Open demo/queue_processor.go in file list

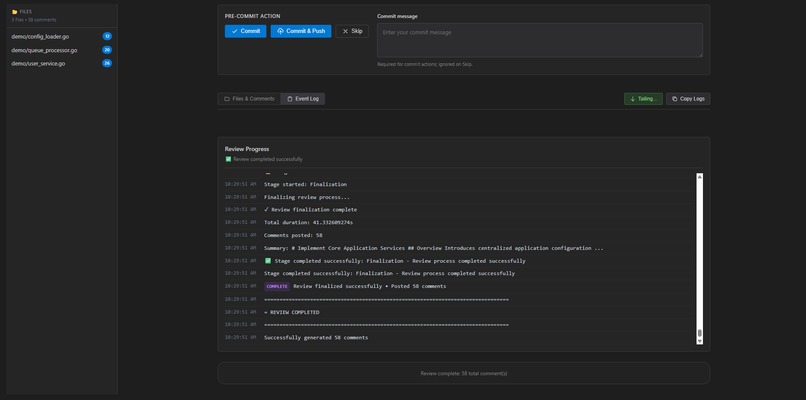tap(44, 50)
